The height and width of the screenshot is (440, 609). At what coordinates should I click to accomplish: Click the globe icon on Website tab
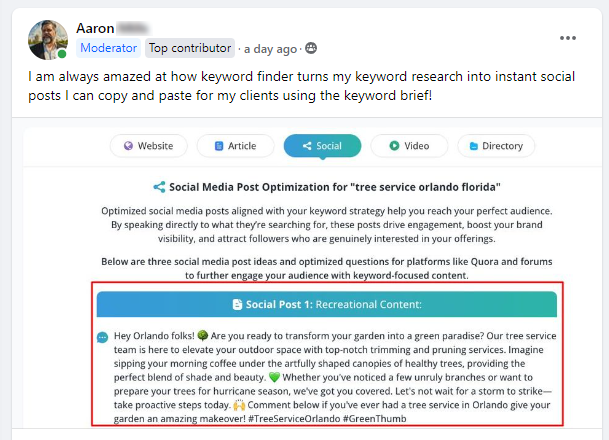[x=128, y=146]
